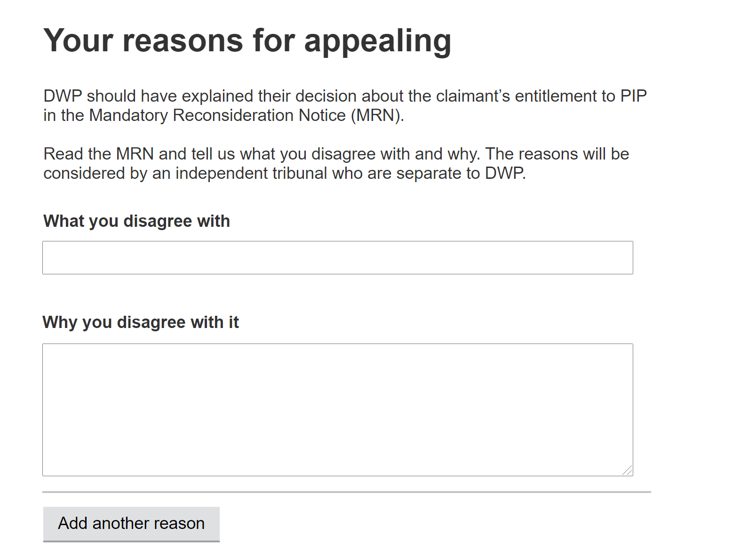Click the "PIP" text in first paragraph
The width and height of the screenshot is (748, 560).
[633, 96]
